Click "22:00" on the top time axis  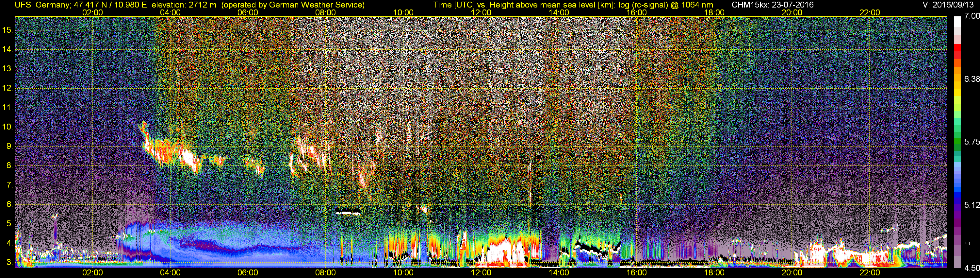(870, 12)
